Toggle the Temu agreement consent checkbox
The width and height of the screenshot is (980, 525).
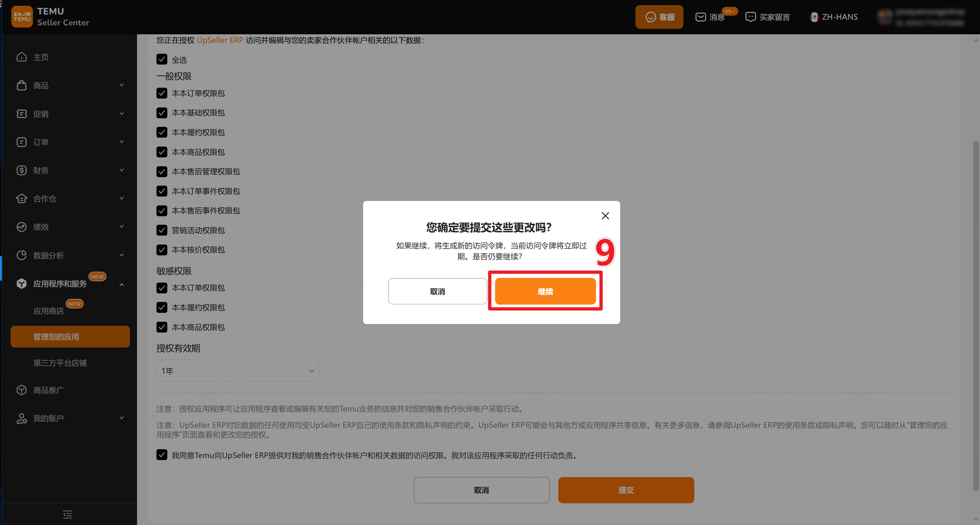(x=162, y=455)
